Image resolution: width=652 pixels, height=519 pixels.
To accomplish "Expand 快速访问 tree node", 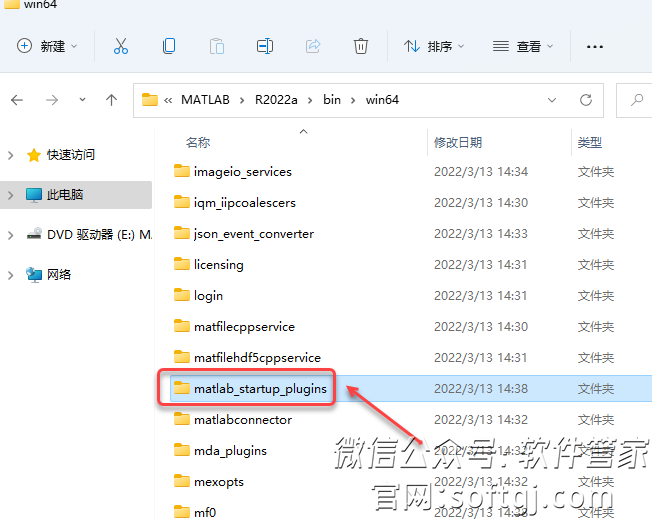I will (11, 155).
